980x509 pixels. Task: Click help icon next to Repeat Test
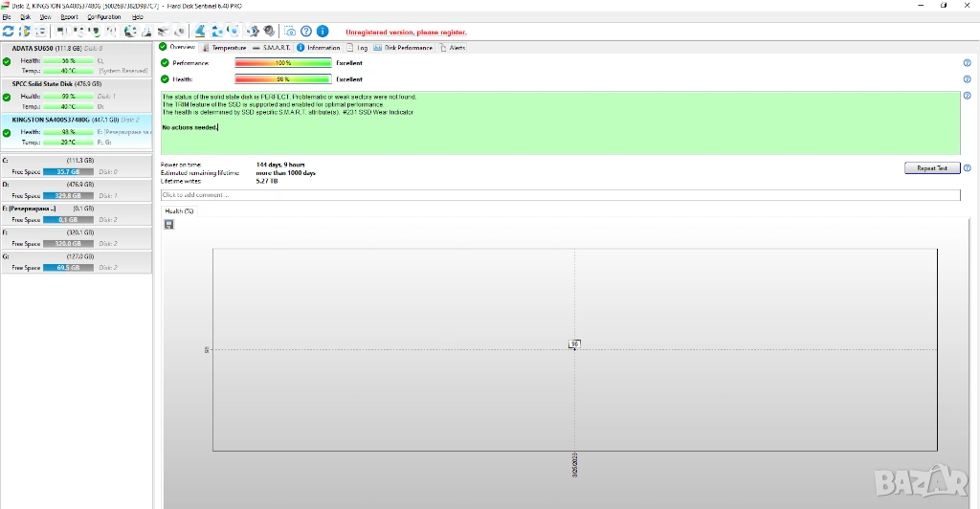967,168
